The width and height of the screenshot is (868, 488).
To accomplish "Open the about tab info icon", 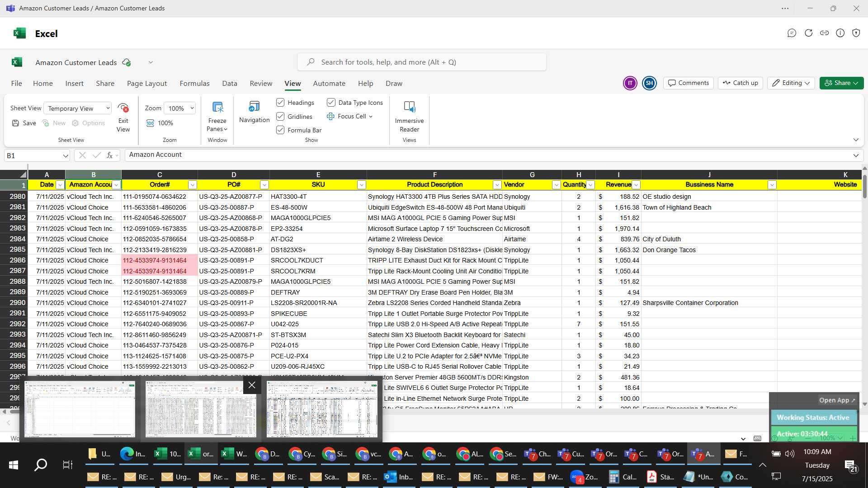I will tap(840, 33).
